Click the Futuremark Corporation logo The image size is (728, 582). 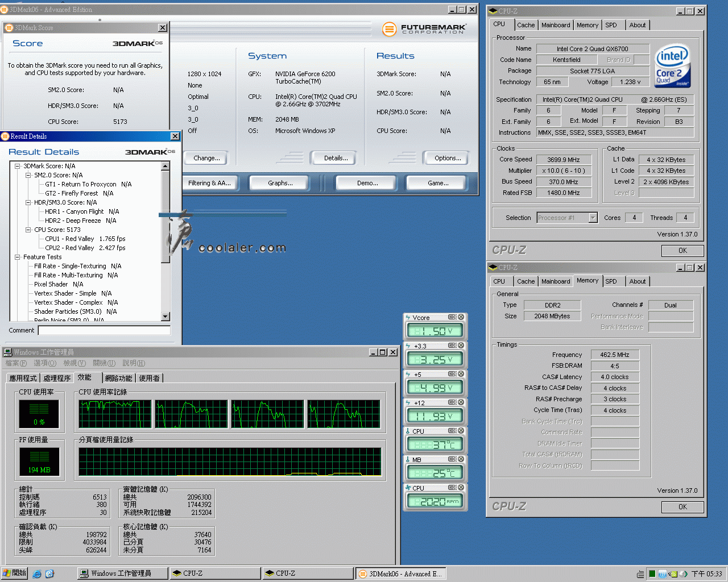pyautogui.click(x=424, y=29)
